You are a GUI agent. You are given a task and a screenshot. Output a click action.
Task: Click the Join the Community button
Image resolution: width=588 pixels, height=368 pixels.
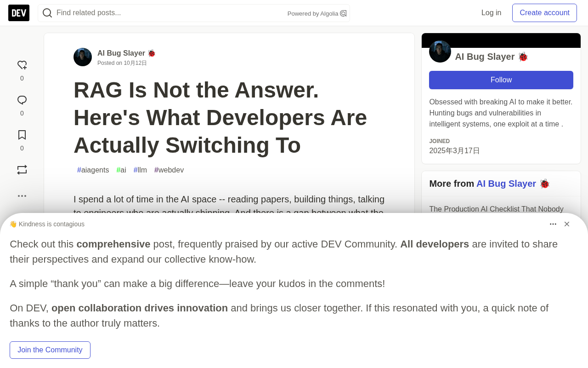click(50, 350)
